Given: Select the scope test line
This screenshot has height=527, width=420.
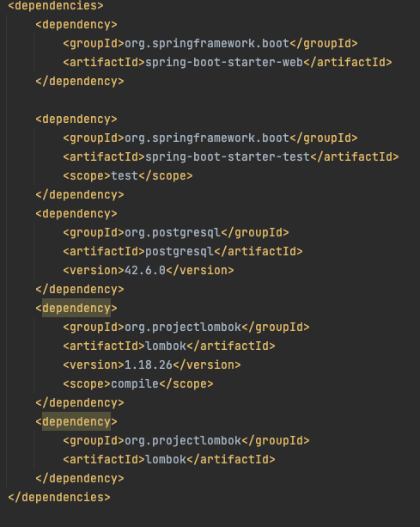Looking at the screenshot, I should point(128,175).
